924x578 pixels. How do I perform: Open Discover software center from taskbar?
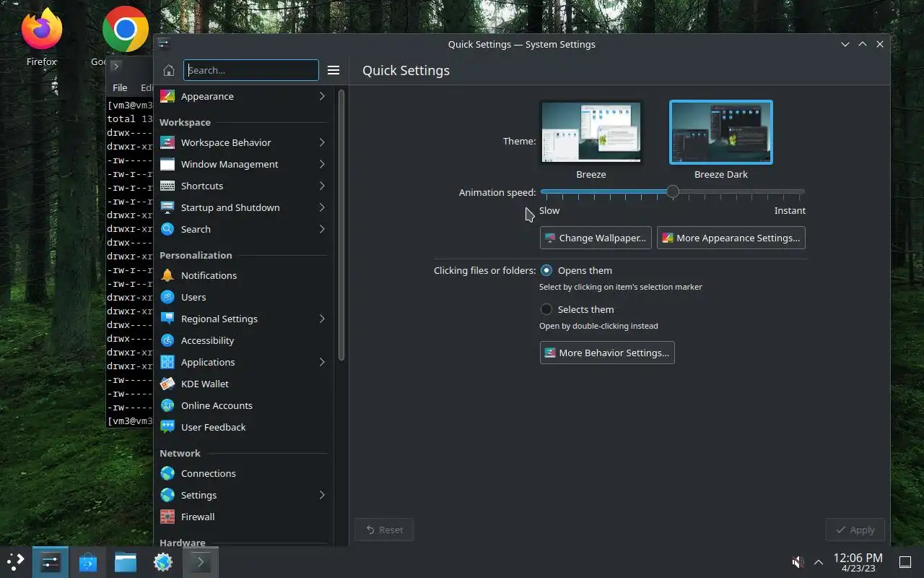pos(88,561)
